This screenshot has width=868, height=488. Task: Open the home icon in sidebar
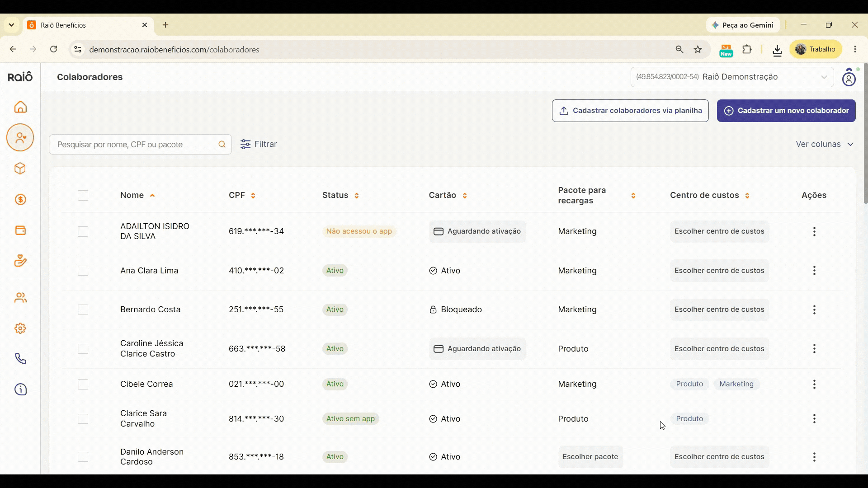tap(20, 107)
